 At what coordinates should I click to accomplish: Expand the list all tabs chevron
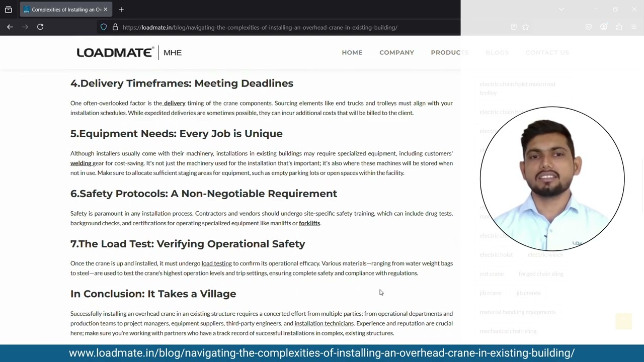coord(561,10)
